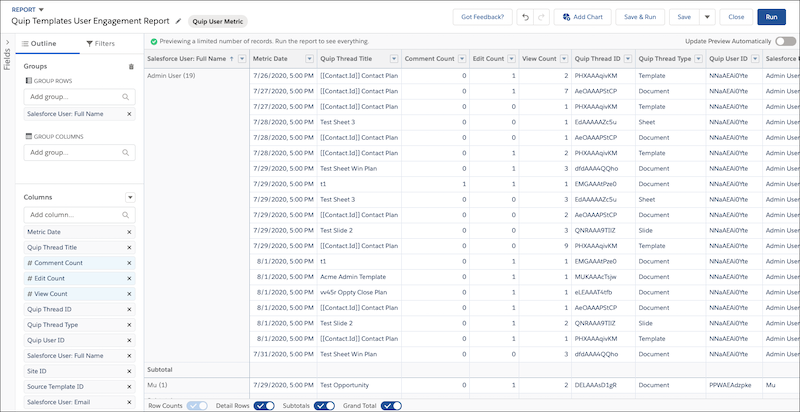Toggle Row Counts switch
Screen dimensions: 800x412
click(x=197, y=406)
